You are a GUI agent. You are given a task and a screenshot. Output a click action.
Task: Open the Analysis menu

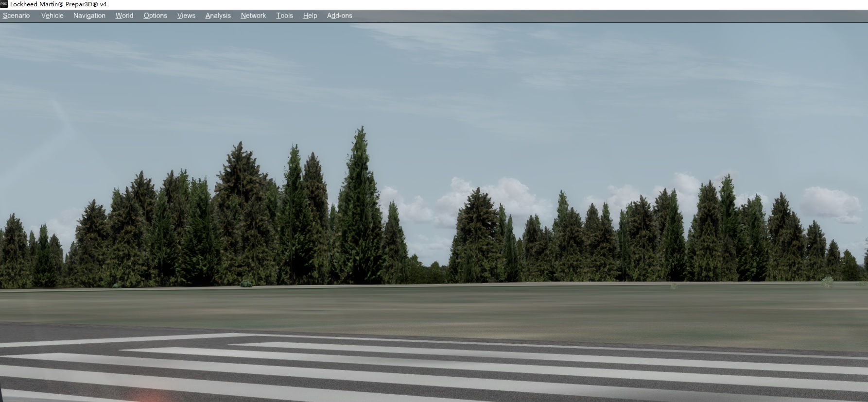[218, 16]
